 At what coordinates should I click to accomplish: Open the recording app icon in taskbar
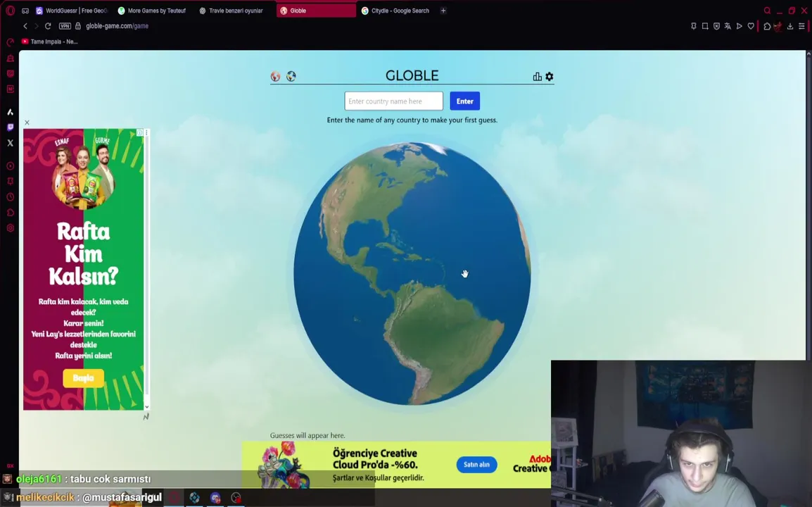pos(236,498)
